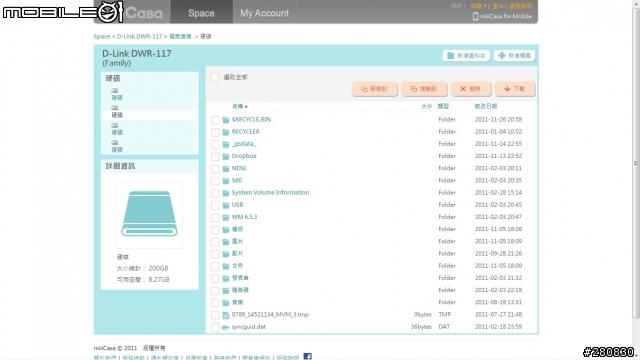
Task: Click the 刪除 delete button
Action: pyautogui.click(x=471, y=89)
